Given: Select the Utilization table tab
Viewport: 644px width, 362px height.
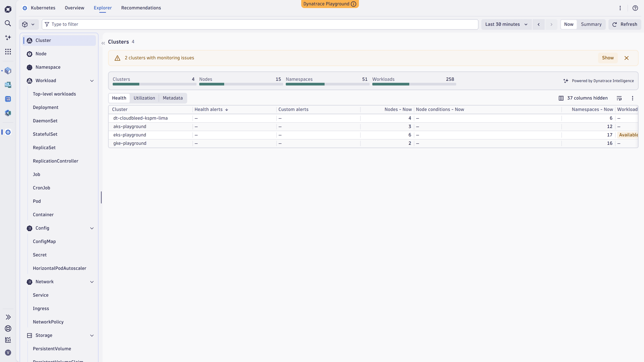Looking at the screenshot, I should 144,98.
